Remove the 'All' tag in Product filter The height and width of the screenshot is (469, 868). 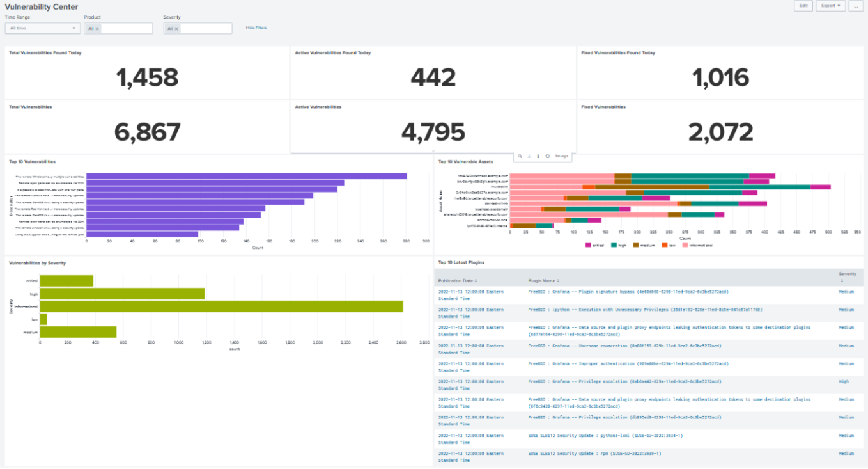click(97, 29)
